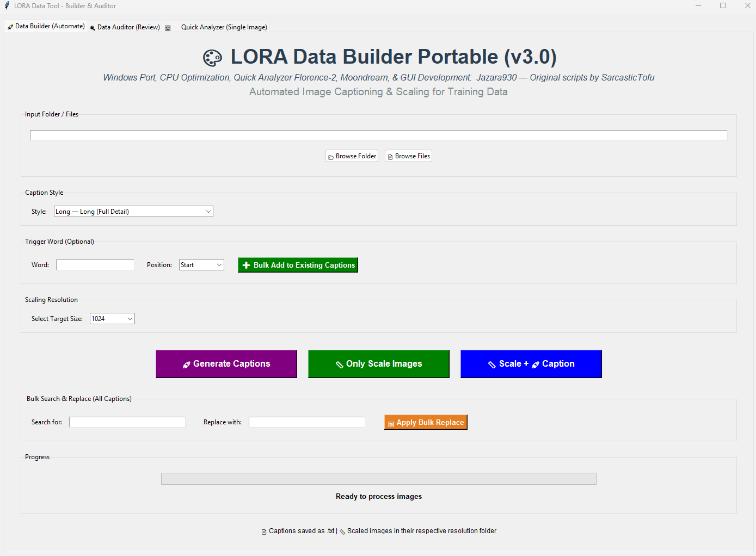Click the progress bar
The width and height of the screenshot is (756, 556).
point(379,479)
